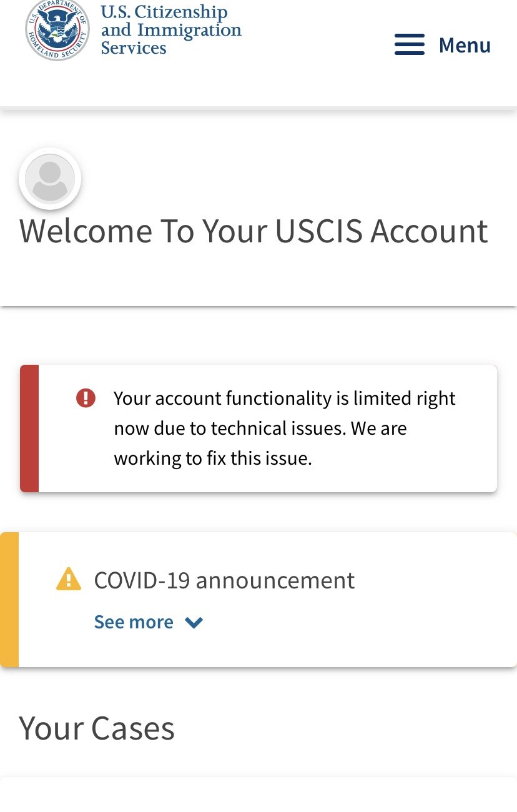
Task: Open the Menu label in header
Action: click(465, 45)
